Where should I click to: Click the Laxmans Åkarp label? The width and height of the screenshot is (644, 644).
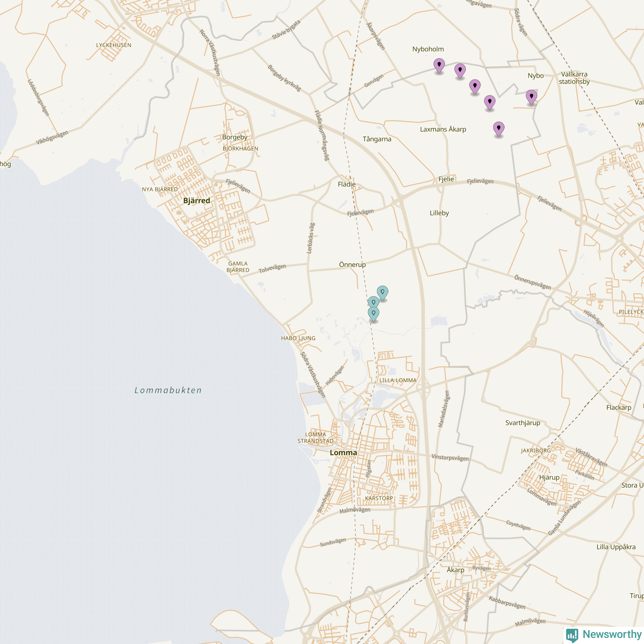tap(443, 129)
